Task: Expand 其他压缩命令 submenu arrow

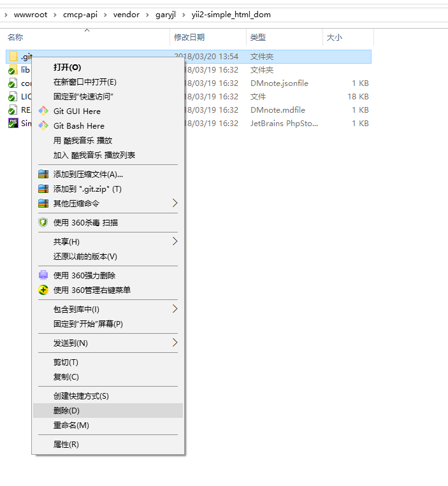Action: pyautogui.click(x=175, y=203)
